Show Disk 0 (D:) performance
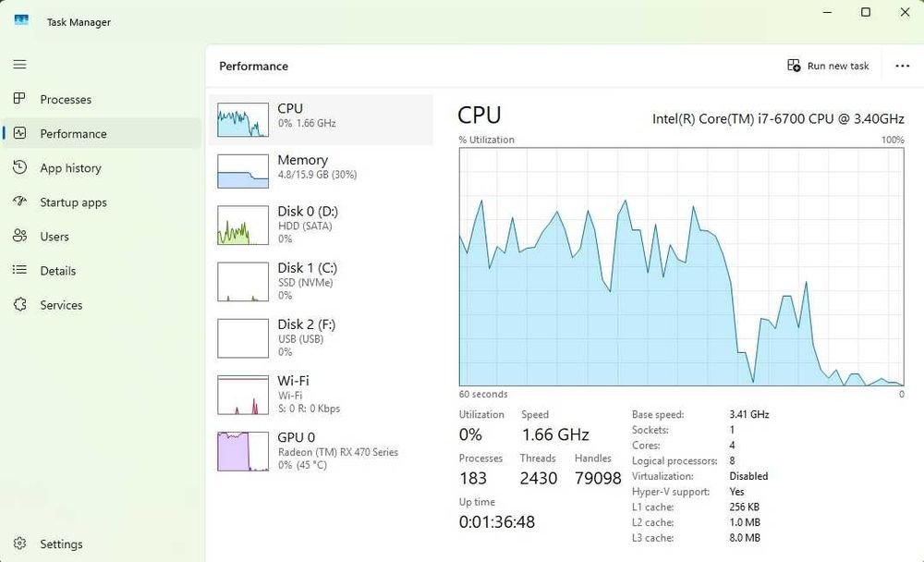This screenshot has width=924, height=562. coord(321,225)
